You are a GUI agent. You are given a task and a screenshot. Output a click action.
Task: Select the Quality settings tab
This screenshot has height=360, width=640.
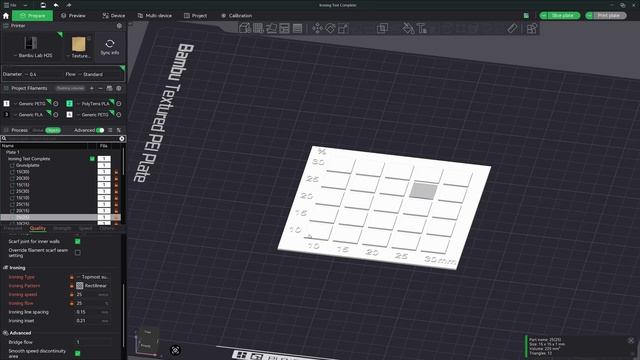pyautogui.click(x=38, y=229)
